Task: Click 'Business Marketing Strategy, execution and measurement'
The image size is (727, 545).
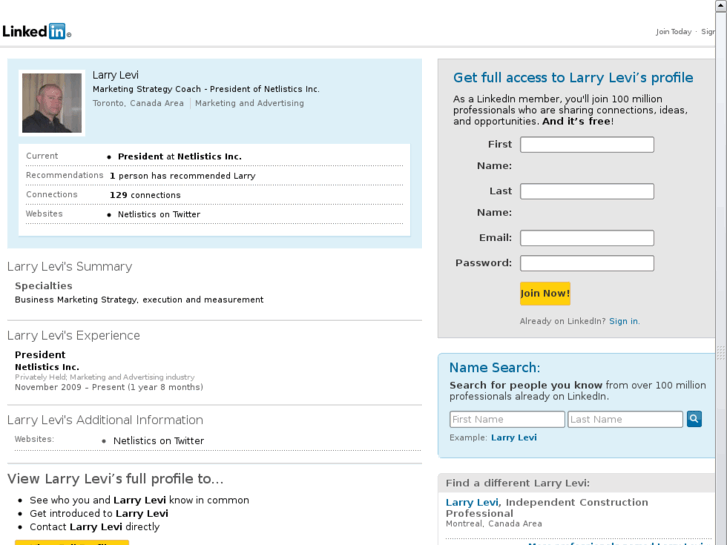Action: tap(139, 300)
